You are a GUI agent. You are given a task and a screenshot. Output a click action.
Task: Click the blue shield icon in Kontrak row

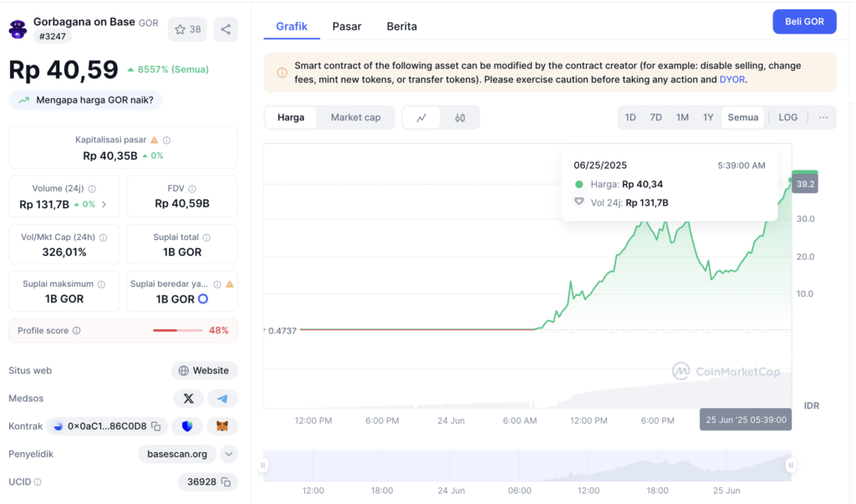click(x=187, y=426)
